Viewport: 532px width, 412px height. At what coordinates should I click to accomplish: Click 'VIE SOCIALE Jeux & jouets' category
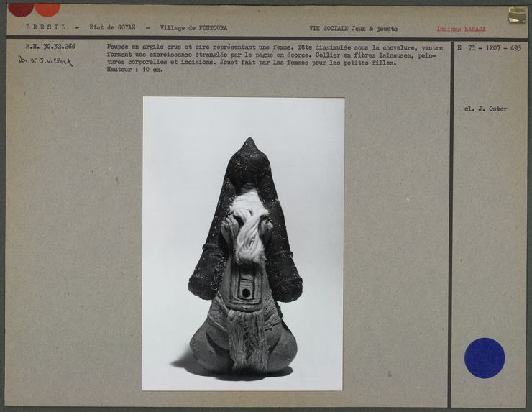point(353,29)
